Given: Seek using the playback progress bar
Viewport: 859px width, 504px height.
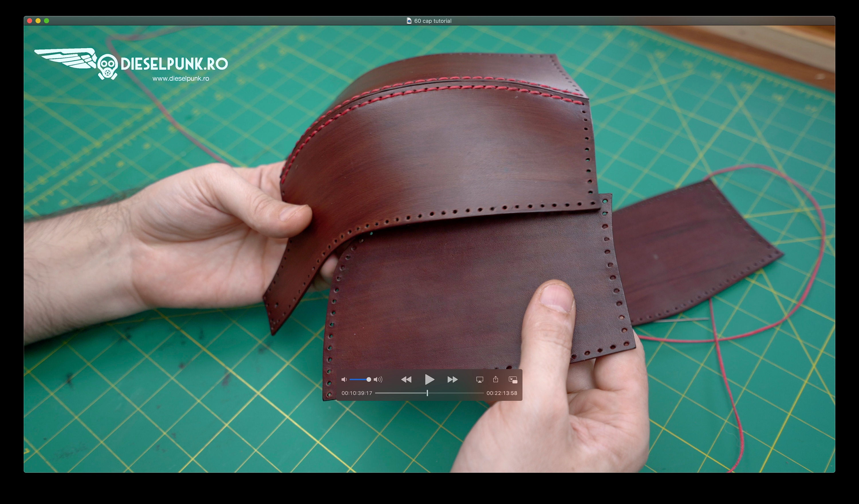Looking at the screenshot, I should point(429,393).
